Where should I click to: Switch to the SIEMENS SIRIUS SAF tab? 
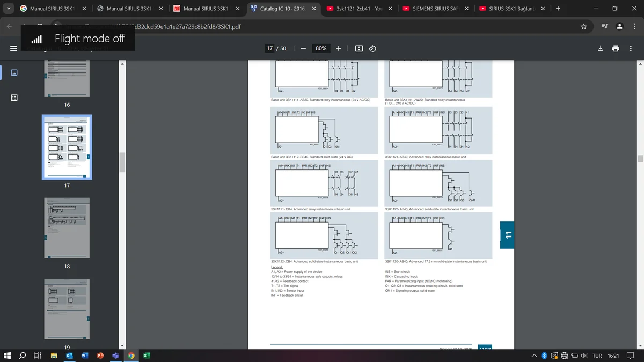coord(437,9)
